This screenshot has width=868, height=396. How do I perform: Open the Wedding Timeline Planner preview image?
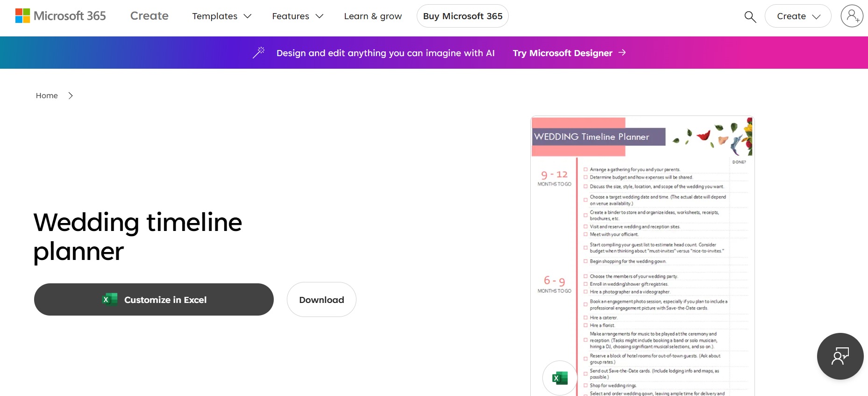[642, 256]
